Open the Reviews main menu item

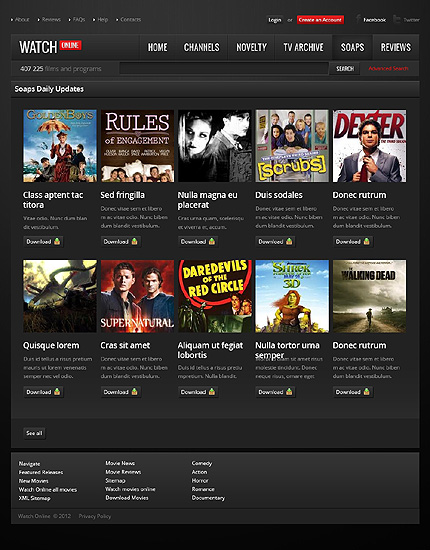[396, 47]
